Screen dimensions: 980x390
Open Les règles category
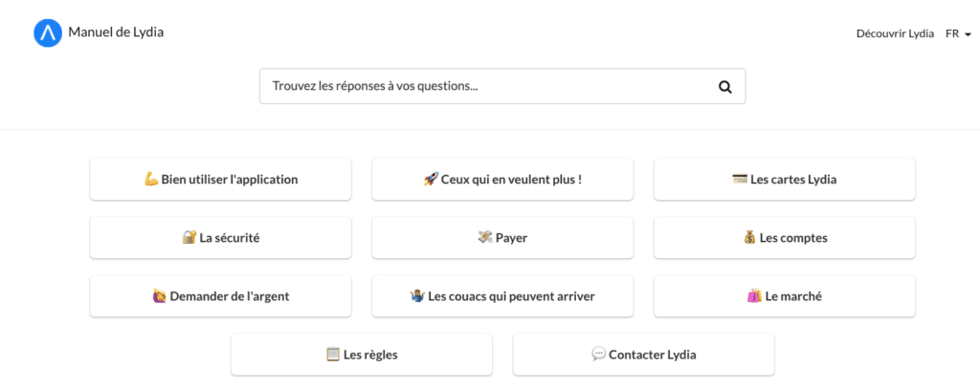pos(362,355)
